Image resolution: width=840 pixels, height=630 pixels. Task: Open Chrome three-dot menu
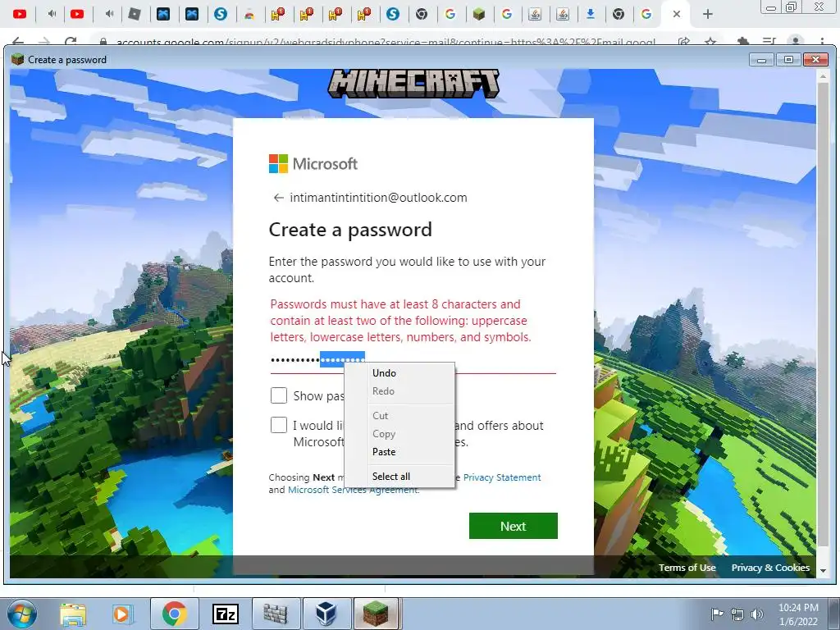[822, 42]
